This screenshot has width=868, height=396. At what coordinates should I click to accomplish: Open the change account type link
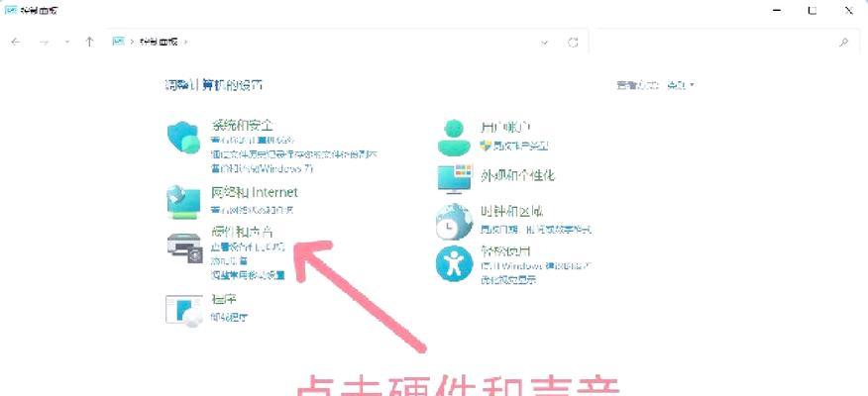click(521, 146)
